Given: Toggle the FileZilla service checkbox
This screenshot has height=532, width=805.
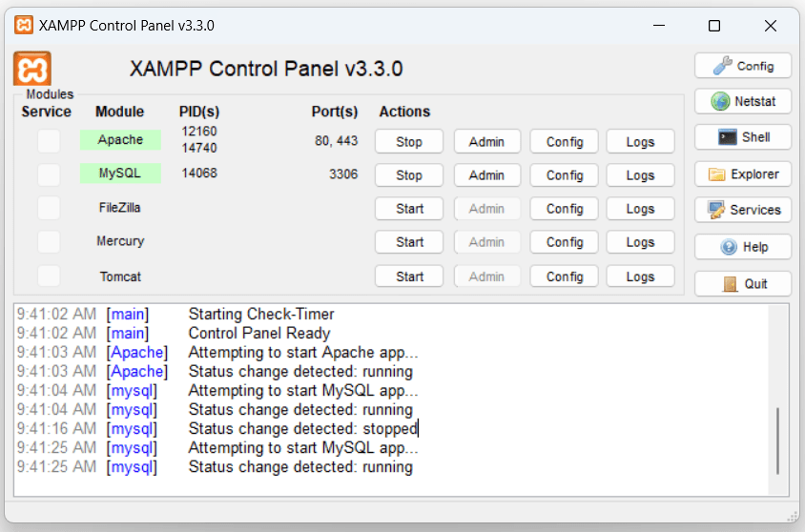Looking at the screenshot, I should pos(49,208).
